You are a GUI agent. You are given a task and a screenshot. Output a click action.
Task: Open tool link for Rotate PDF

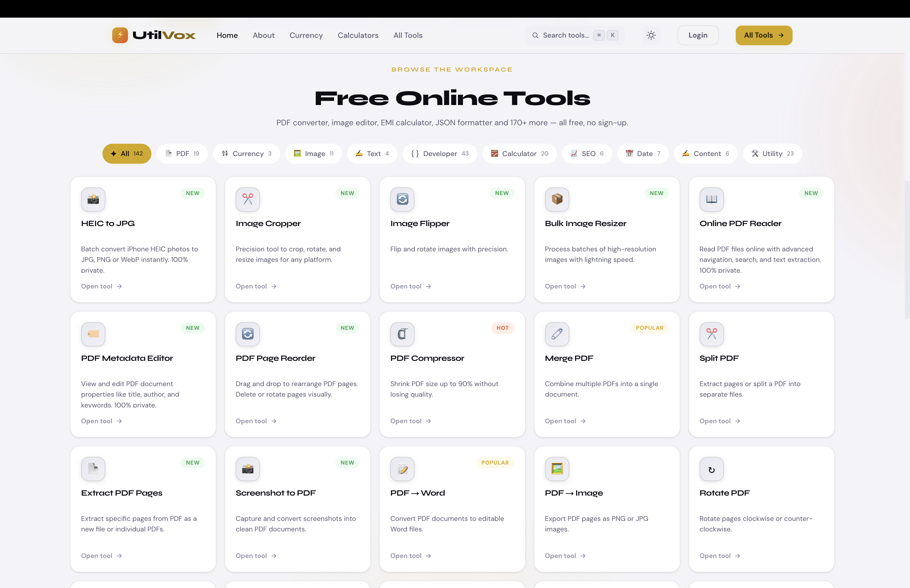720,556
